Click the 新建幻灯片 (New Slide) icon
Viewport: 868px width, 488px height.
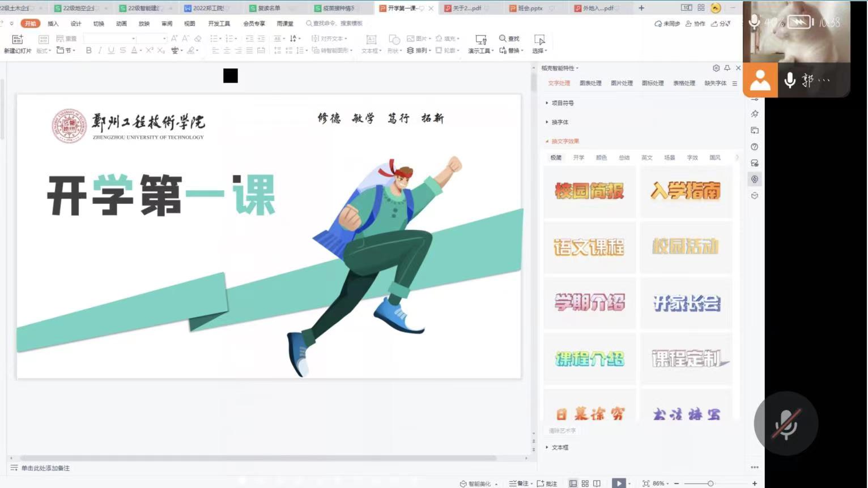pyautogui.click(x=18, y=40)
